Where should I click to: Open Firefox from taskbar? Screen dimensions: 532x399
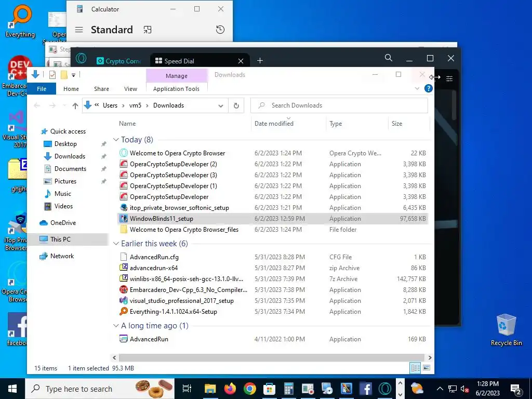click(x=230, y=389)
